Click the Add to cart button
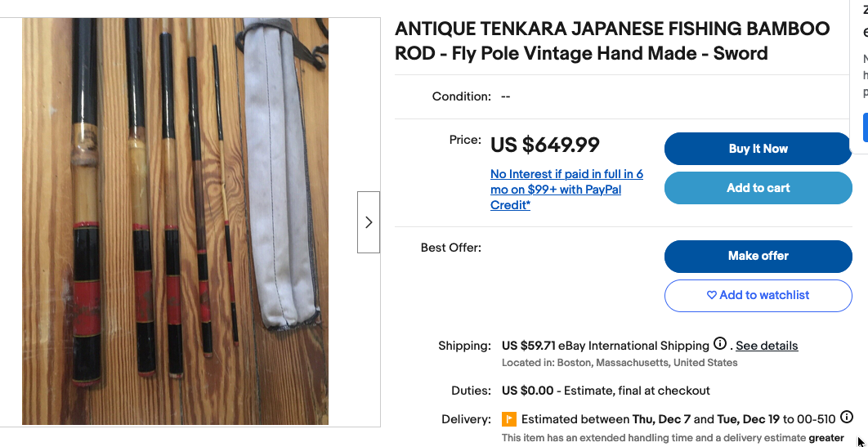This screenshot has height=447, width=868. [x=758, y=188]
